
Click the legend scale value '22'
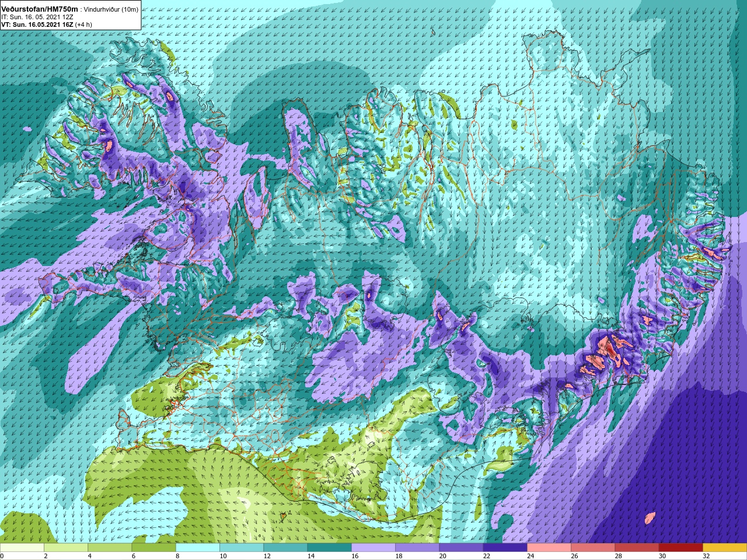[x=486, y=556]
